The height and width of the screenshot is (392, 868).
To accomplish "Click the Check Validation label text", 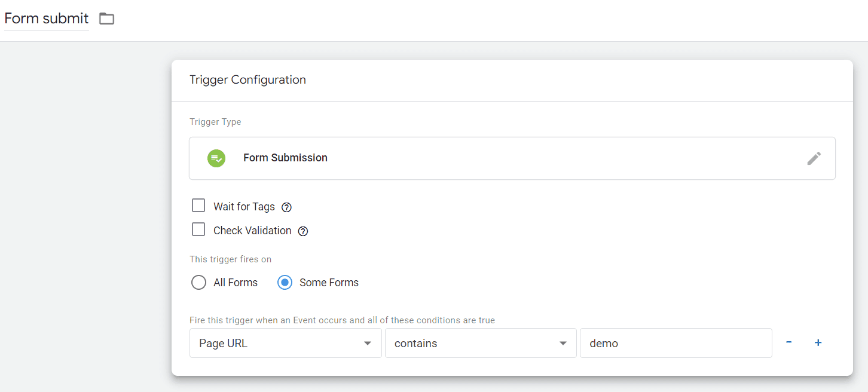I will coord(252,231).
